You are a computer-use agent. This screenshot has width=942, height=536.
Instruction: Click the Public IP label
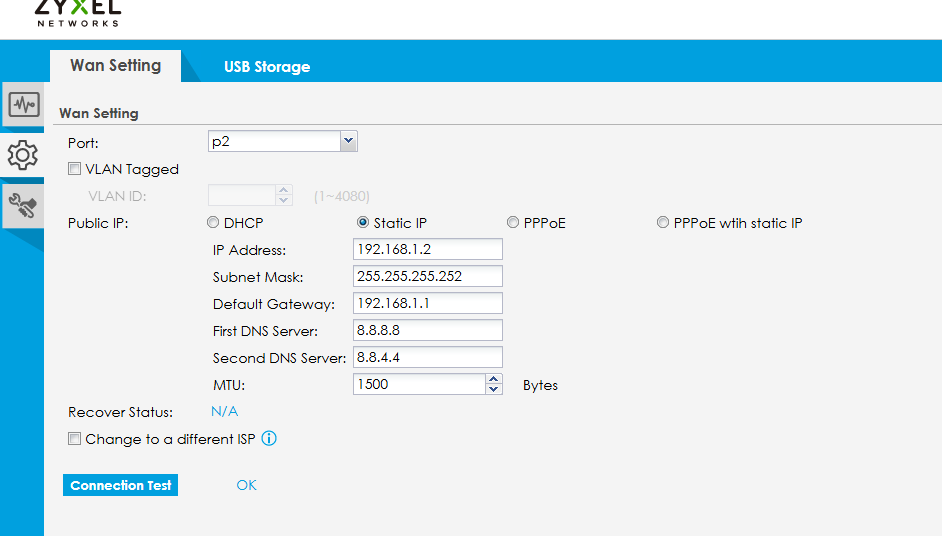pos(98,223)
